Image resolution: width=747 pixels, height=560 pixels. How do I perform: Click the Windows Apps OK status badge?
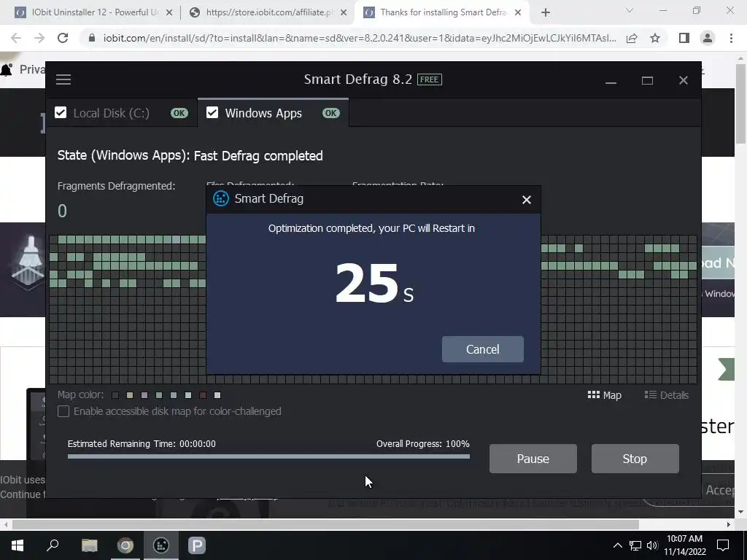[331, 113]
